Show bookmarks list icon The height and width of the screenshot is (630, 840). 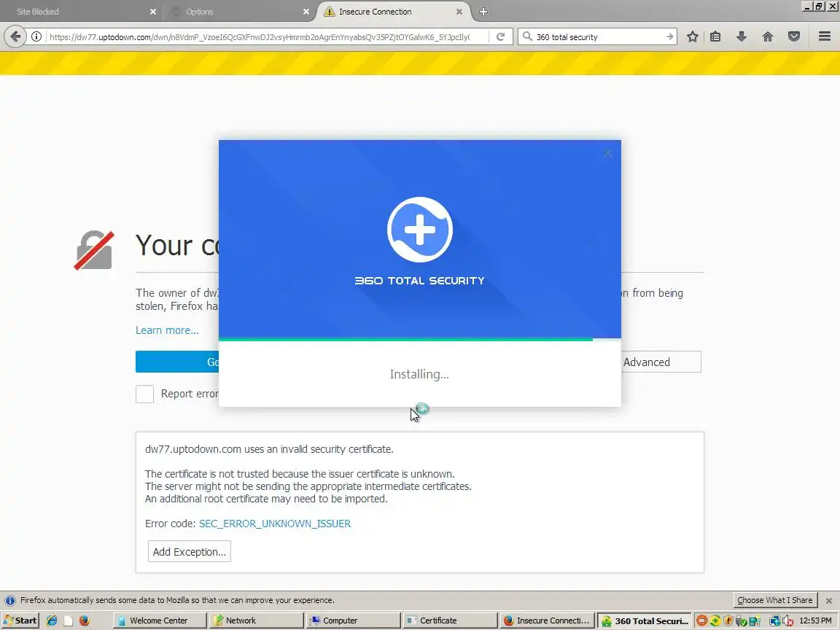pos(715,36)
